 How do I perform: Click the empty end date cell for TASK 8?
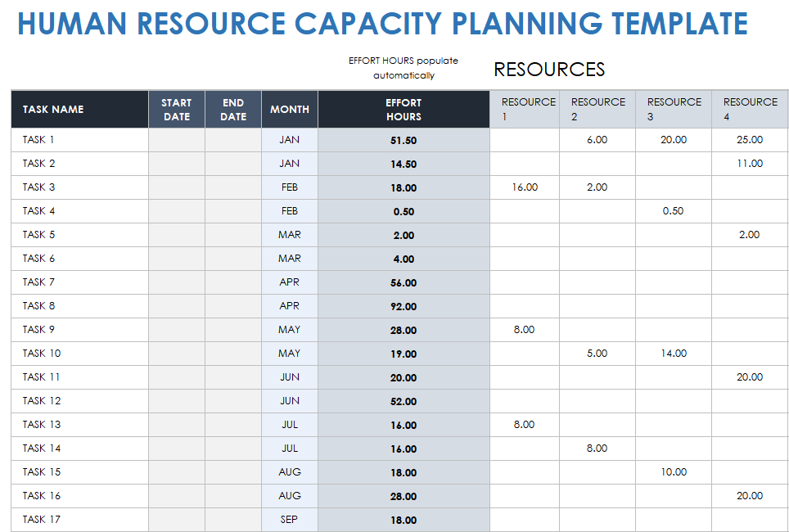click(x=233, y=306)
